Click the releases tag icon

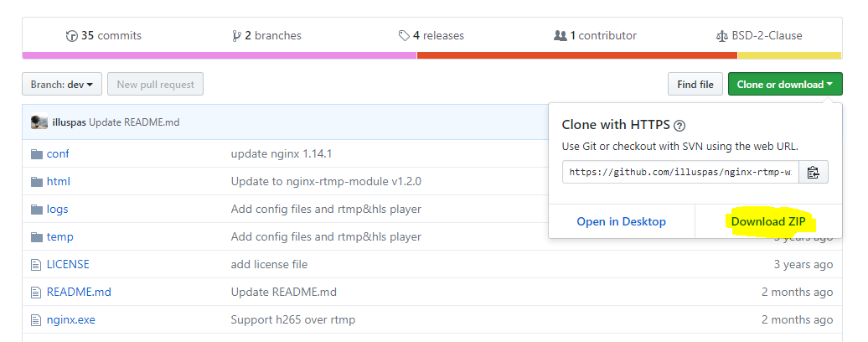click(x=404, y=35)
